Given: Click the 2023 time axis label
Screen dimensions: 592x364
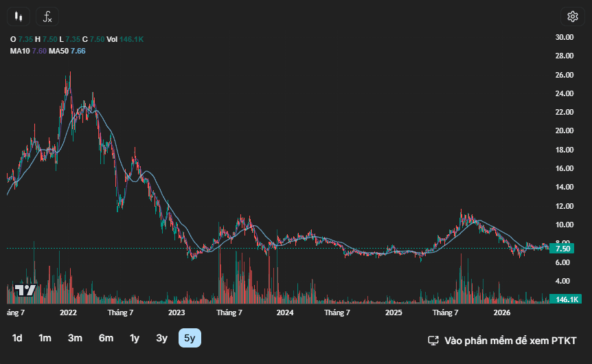Looking at the screenshot, I should pos(177,312).
